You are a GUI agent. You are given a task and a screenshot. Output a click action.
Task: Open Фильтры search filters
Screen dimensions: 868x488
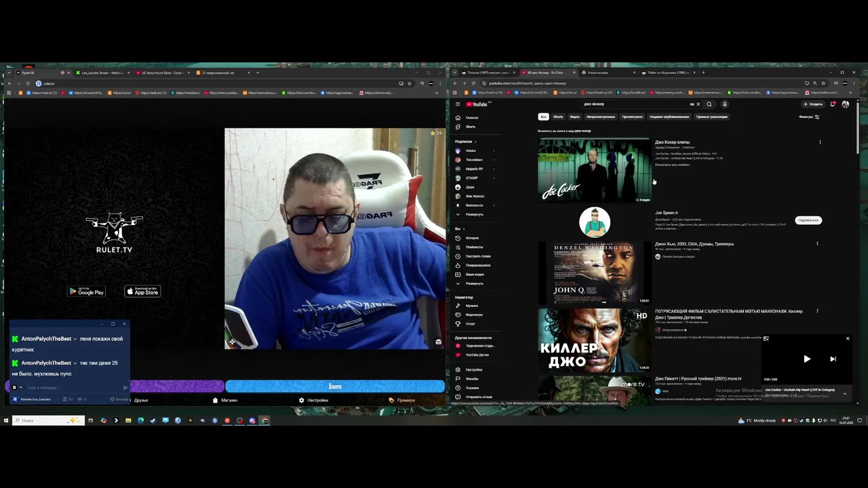pos(809,117)
